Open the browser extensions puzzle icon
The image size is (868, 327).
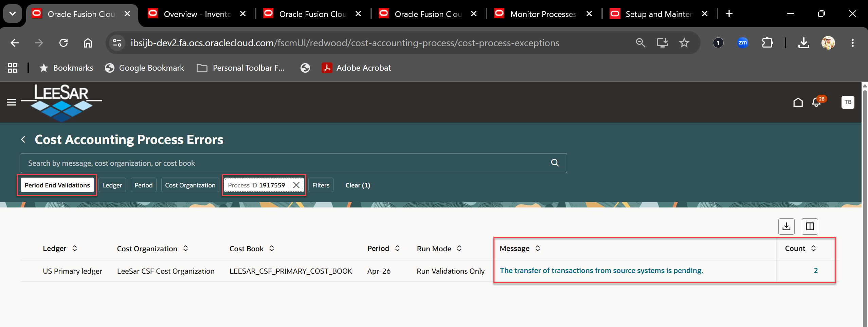(x=767, y=43)
